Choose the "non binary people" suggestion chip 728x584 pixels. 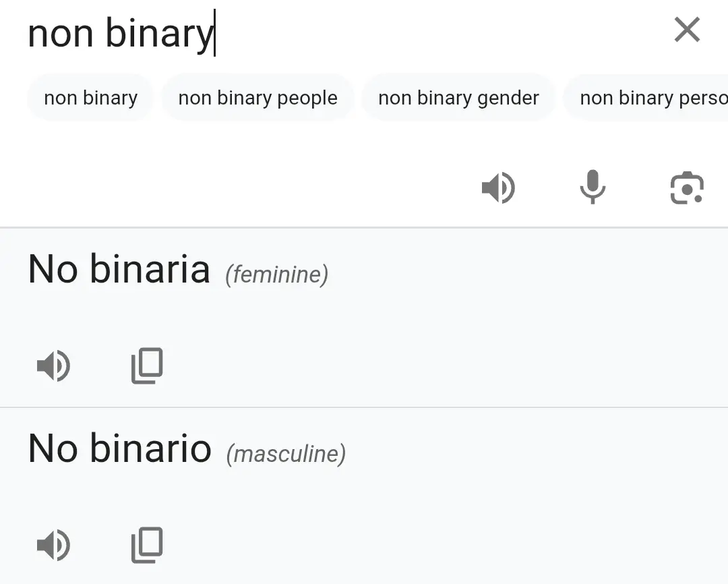pos(257,98)
